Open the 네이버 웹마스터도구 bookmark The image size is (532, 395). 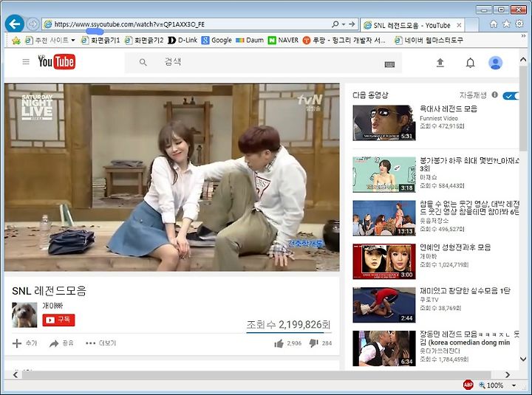[429, 41]
